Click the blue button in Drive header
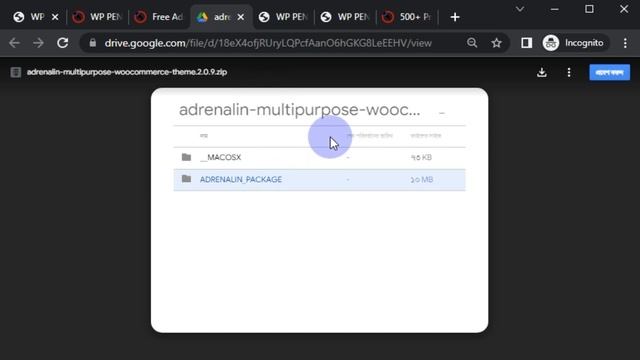640x360 pixels. coord(609,72)
